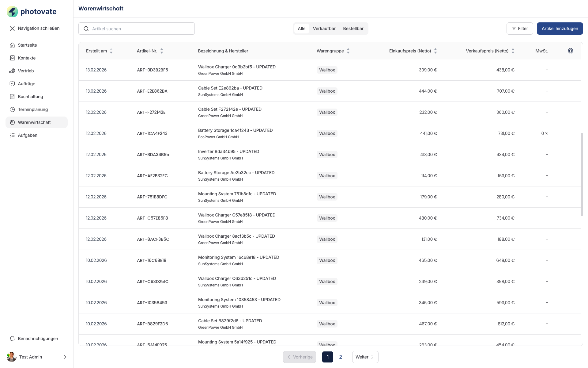588x368 pixels.
Task: Click the close navigation X icon
Action: click(12, 29)
